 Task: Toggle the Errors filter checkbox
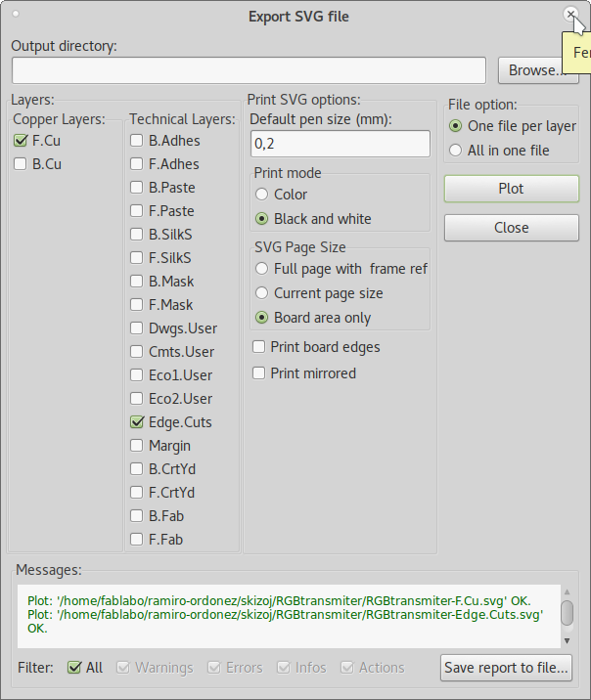pos(214,668)
